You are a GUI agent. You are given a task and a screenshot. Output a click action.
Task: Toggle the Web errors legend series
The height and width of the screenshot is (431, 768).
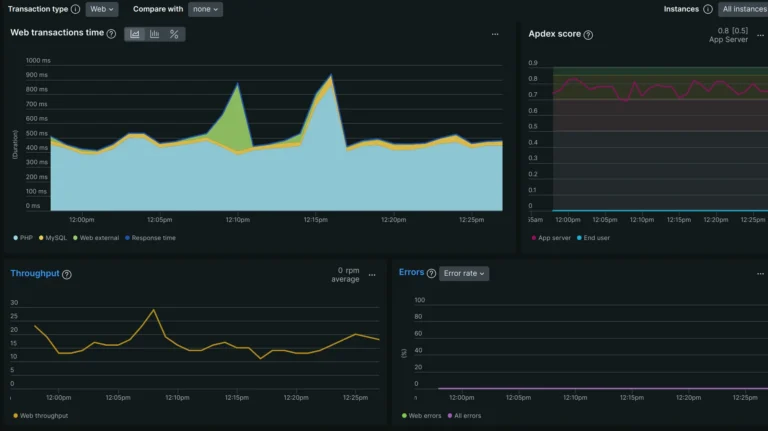(x=421, y=415)
